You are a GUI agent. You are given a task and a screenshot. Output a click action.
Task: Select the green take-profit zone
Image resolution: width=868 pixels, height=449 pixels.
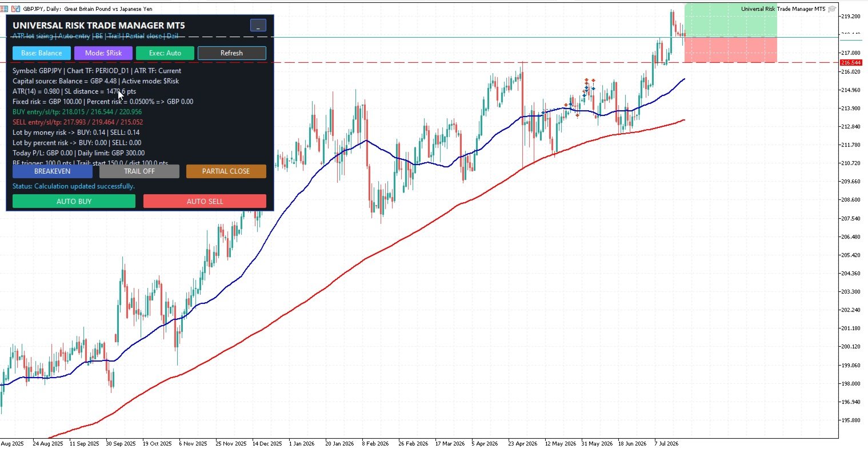click(731, 20)
